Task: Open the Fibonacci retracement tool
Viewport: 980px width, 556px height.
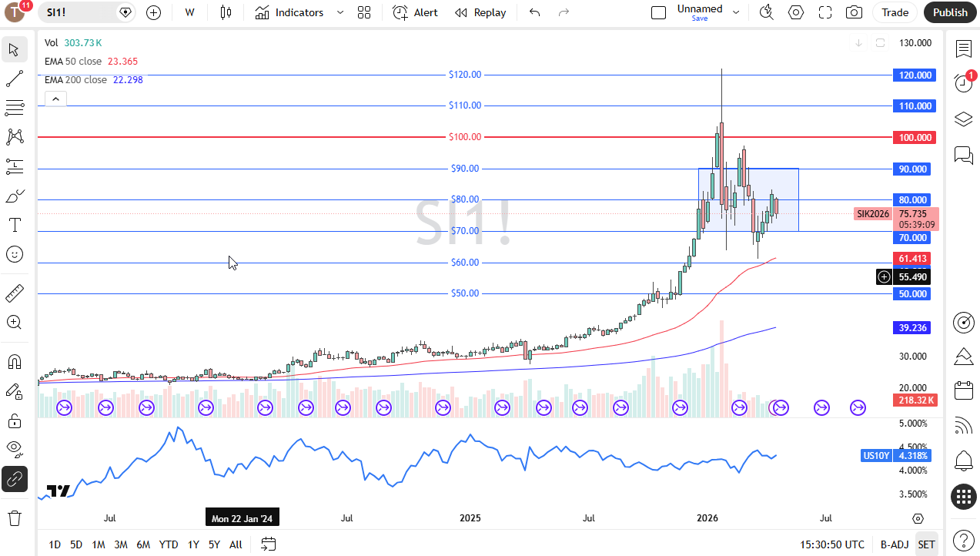Action: click(x=14, y=107)
